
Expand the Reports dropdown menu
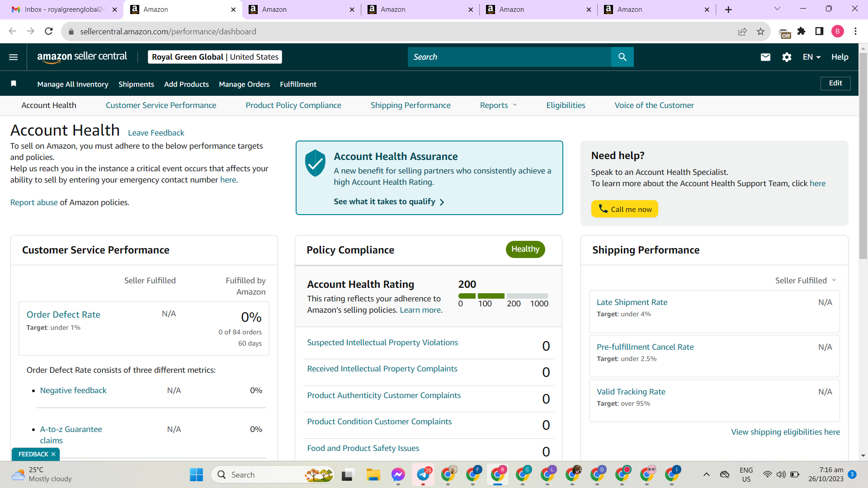498,105
